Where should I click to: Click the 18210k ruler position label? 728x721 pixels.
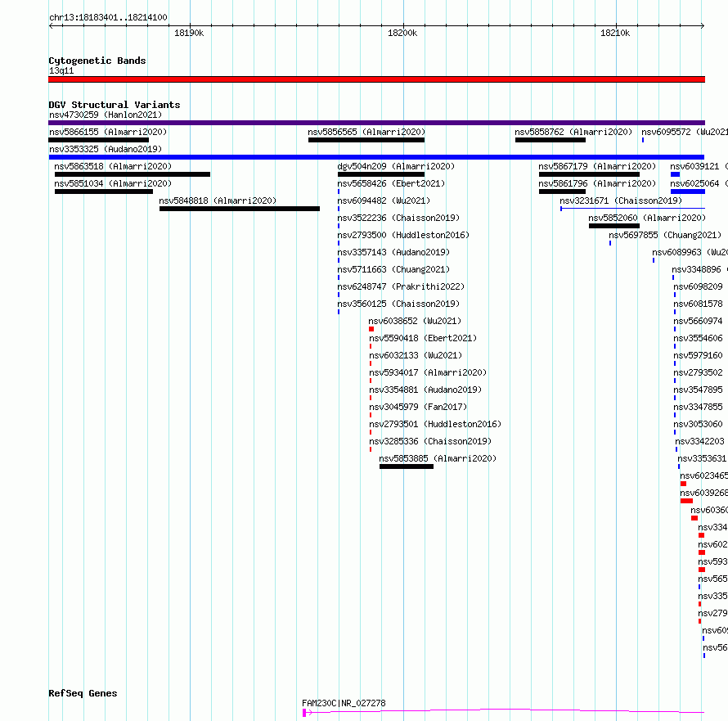pos(615,33)
